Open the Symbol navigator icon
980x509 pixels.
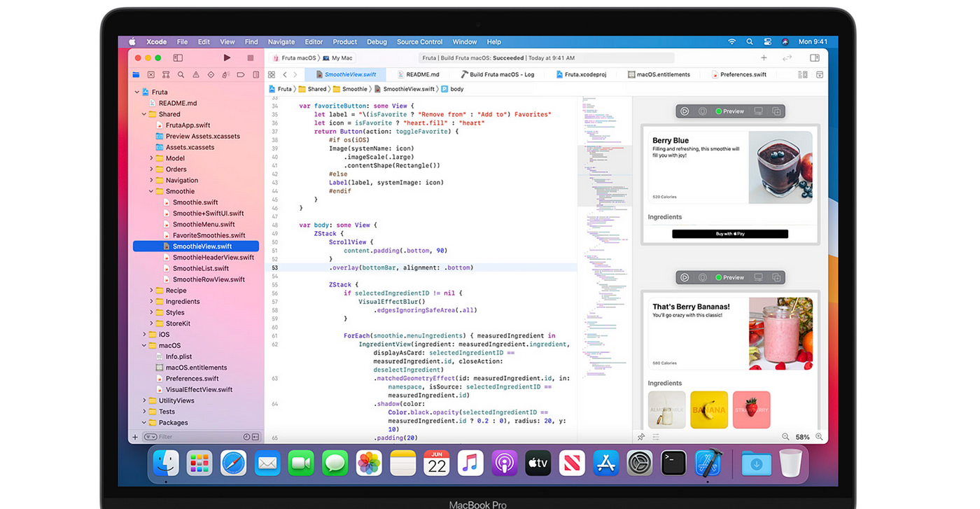coord(166,75)
